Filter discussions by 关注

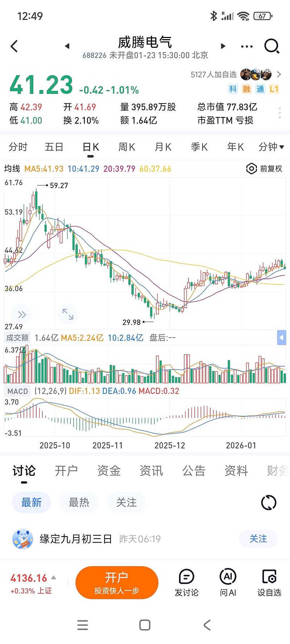tap(126, 502)
